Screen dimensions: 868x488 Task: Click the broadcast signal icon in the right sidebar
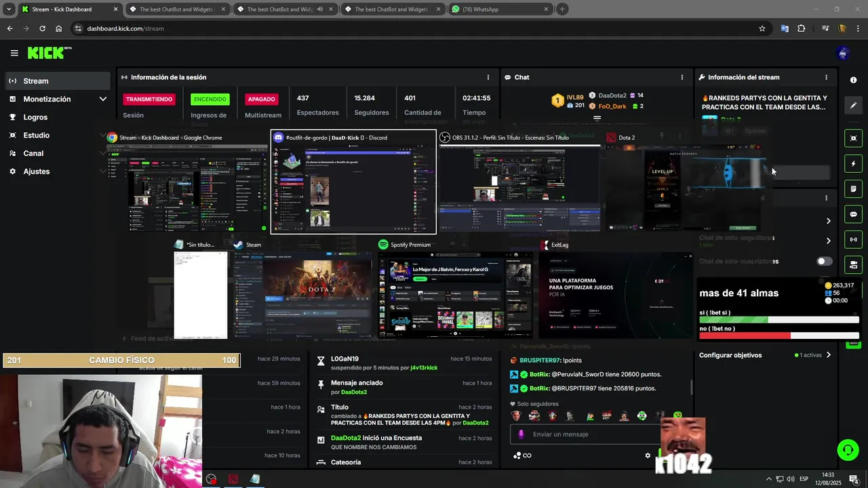[853, 239]
